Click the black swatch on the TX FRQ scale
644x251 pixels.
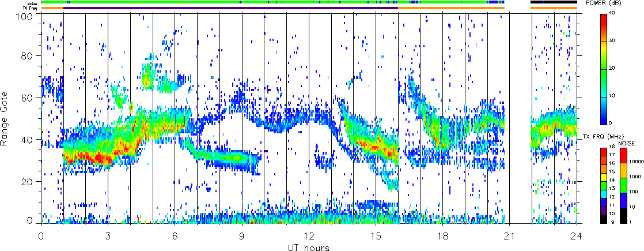(604, 219)
